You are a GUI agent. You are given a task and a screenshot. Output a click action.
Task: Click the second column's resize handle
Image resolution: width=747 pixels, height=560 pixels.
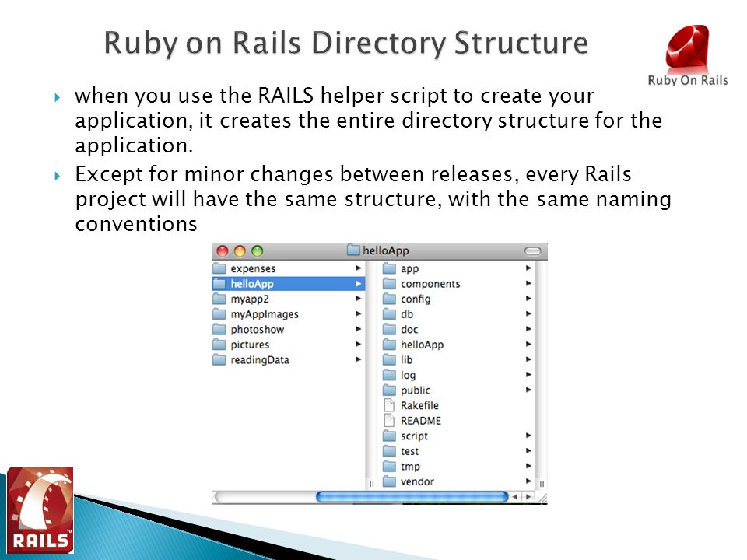tap(542, 484)
